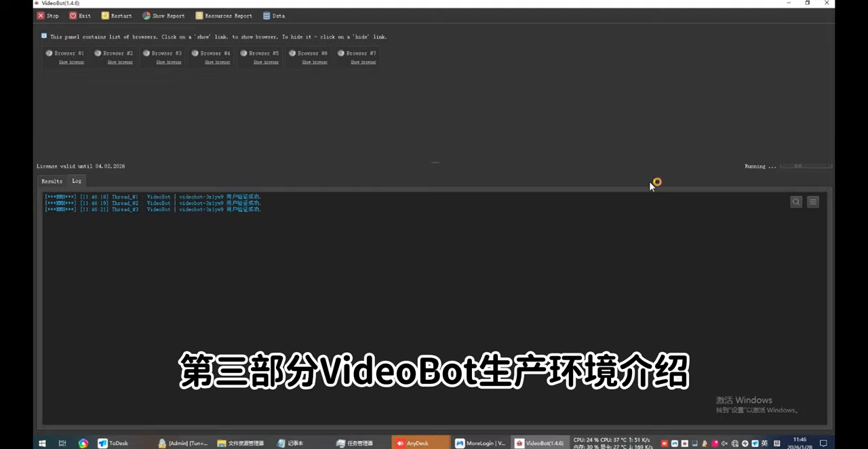The image size is (868, 449).
Task: Click the network globe tray icon
Action: tap(734, 444)
